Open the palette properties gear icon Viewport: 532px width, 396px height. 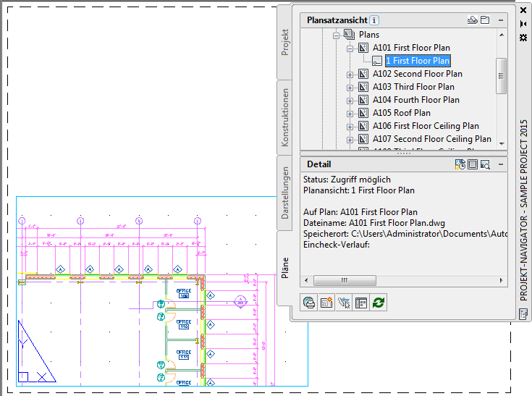[523, 38]
